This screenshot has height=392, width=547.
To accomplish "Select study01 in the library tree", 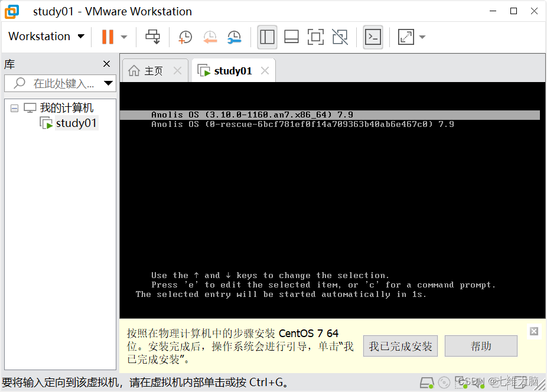I will point(76,123).
